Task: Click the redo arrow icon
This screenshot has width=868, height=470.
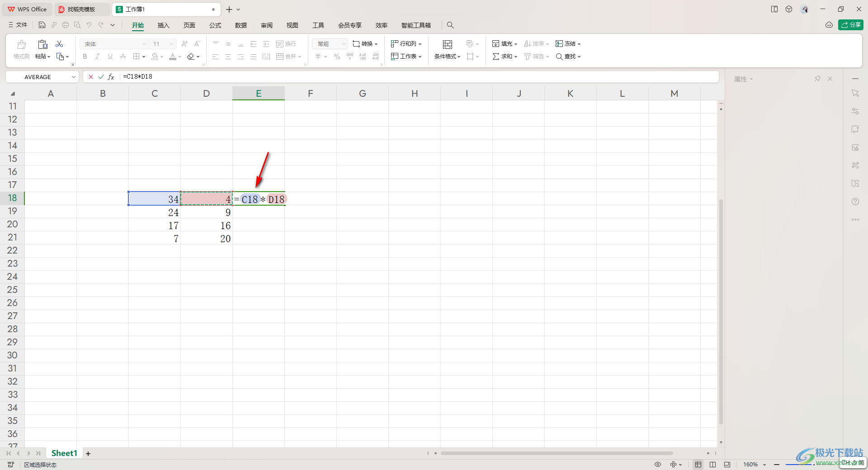Action: (101, 25)
